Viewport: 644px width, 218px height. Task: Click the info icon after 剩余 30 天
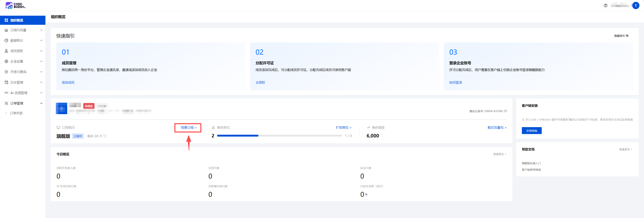tap(105, 136)
